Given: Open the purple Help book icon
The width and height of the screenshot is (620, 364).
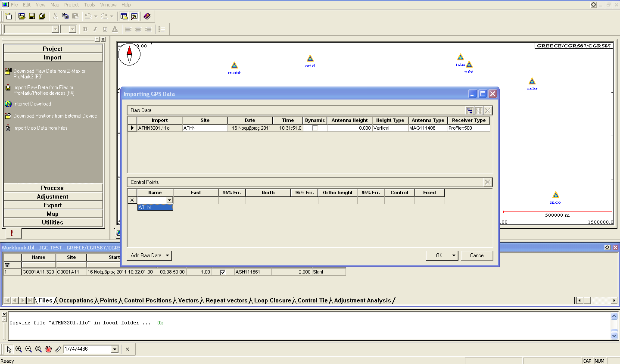Looking at the screenshot, I should 147,16.
